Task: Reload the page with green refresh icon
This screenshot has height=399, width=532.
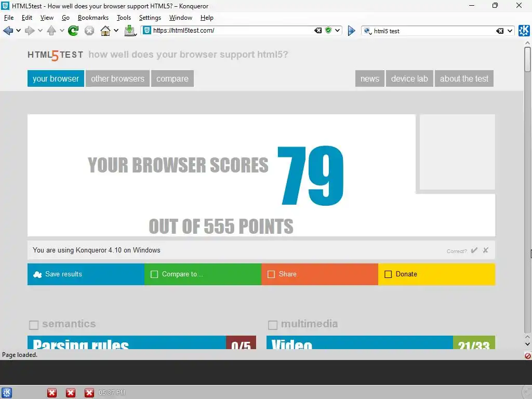Action: tap(73, 31)
